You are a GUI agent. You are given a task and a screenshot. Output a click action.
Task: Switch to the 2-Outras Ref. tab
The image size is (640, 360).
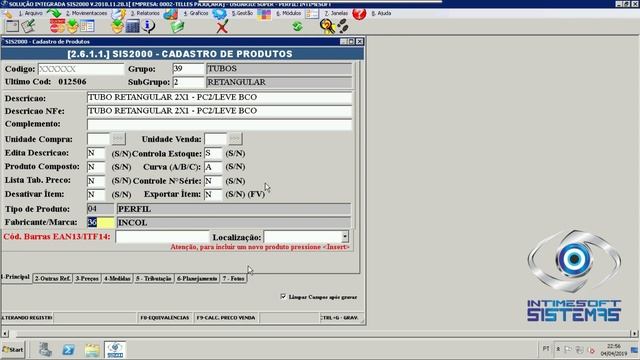coord(53,278)
